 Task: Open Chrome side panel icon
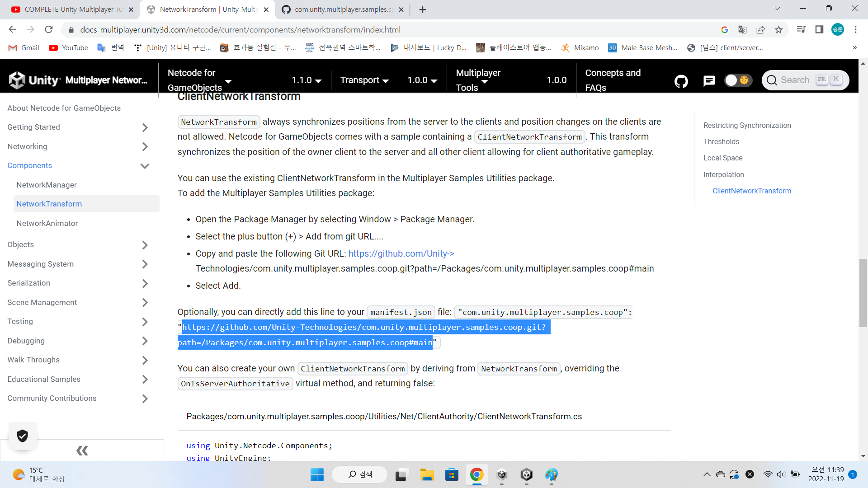point(819,30)
